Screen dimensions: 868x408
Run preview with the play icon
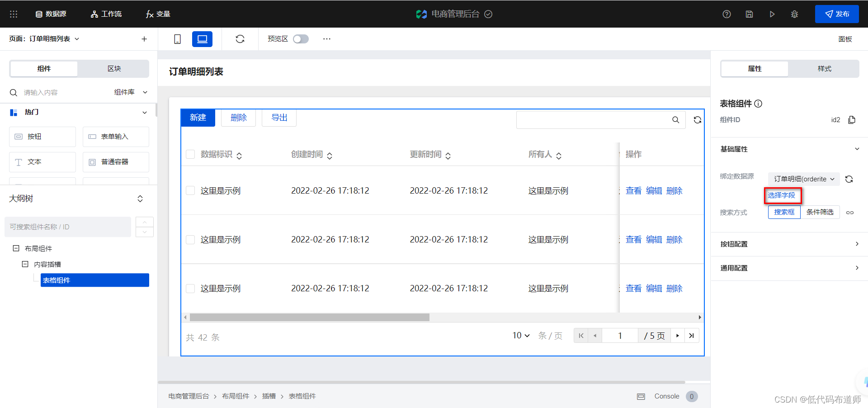point(772,14)
